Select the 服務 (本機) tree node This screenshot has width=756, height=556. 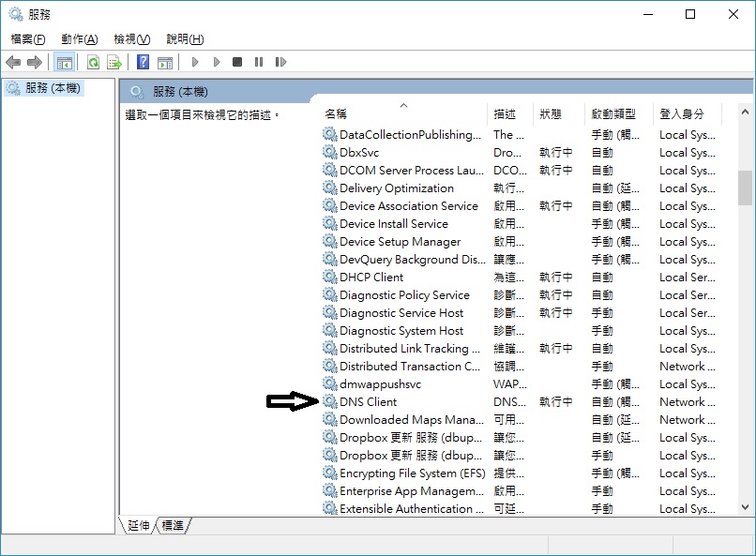[x=44, y=88]
